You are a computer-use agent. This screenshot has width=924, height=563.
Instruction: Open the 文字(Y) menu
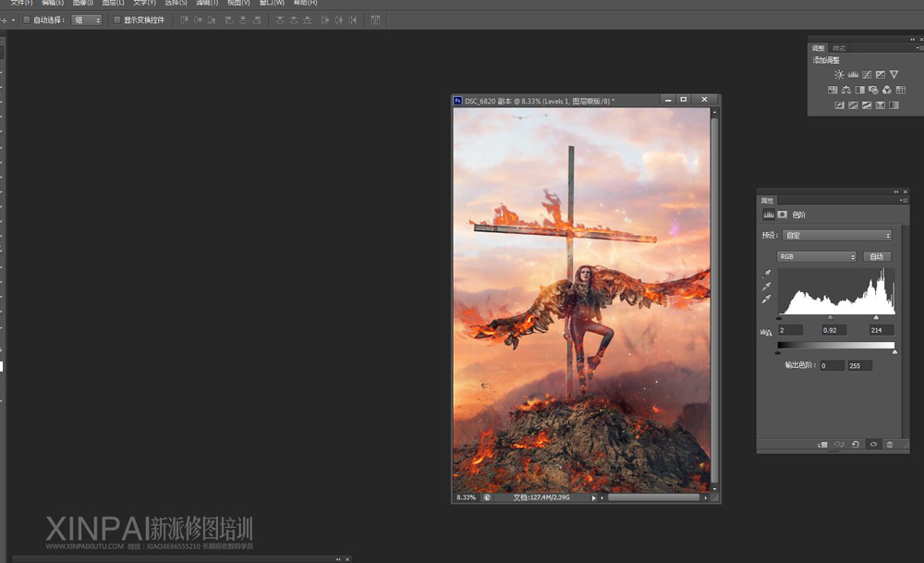[144, 3]
